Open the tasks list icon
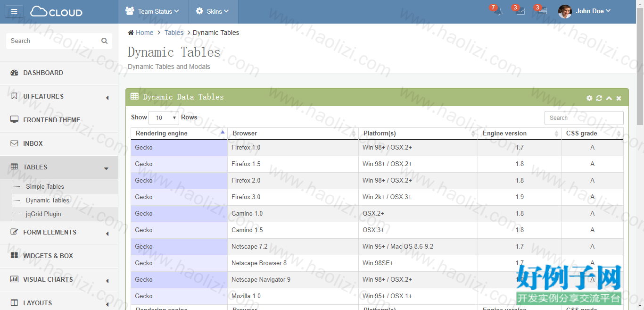This screenshot has height=310, width=644. click(543, 11)
